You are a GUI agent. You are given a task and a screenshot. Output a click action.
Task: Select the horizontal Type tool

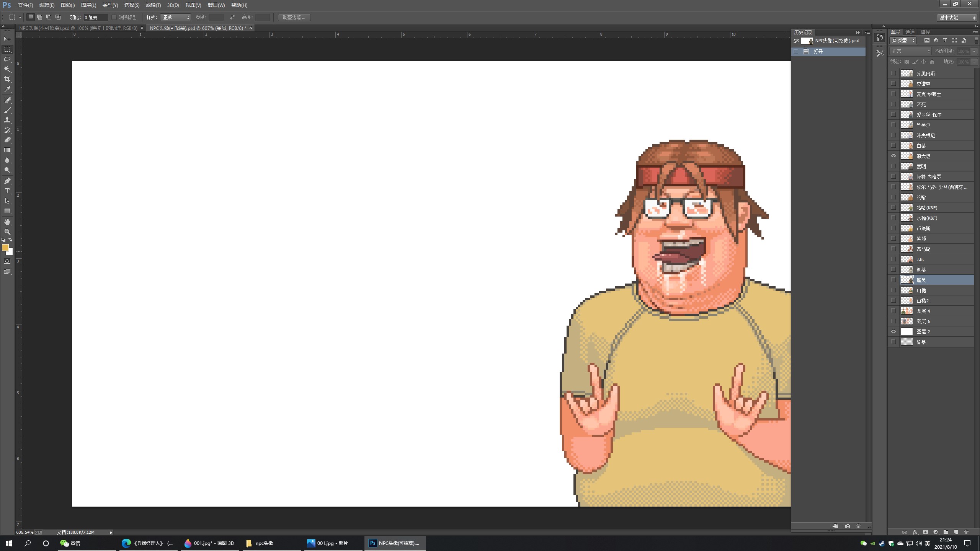click(7, 191)
